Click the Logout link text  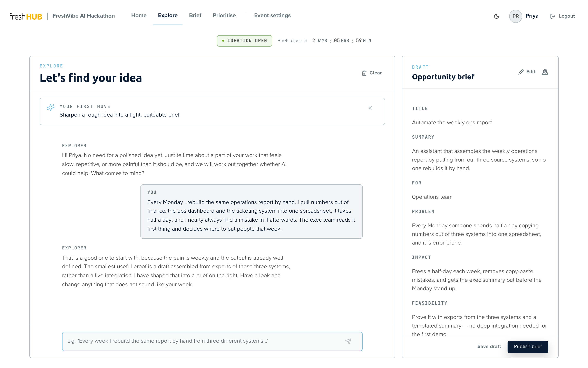point(567,16)
